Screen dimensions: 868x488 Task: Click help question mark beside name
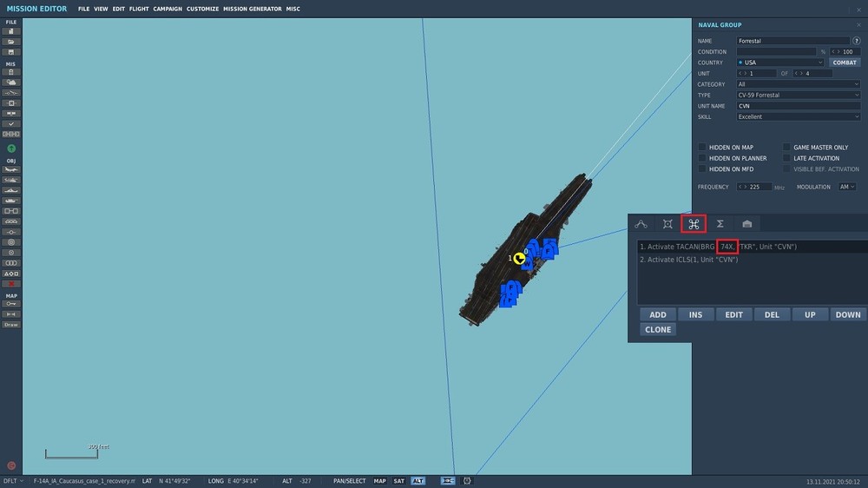[x=857, y=41]
